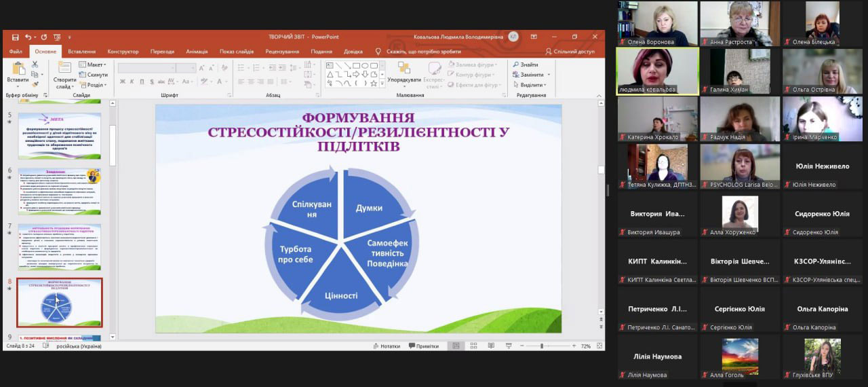Adjust the zoom slider in status bar

541,346
